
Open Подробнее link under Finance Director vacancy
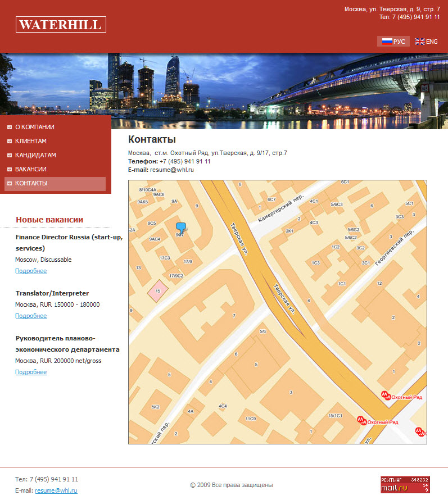pyautogui.click(x=31, y=271)
